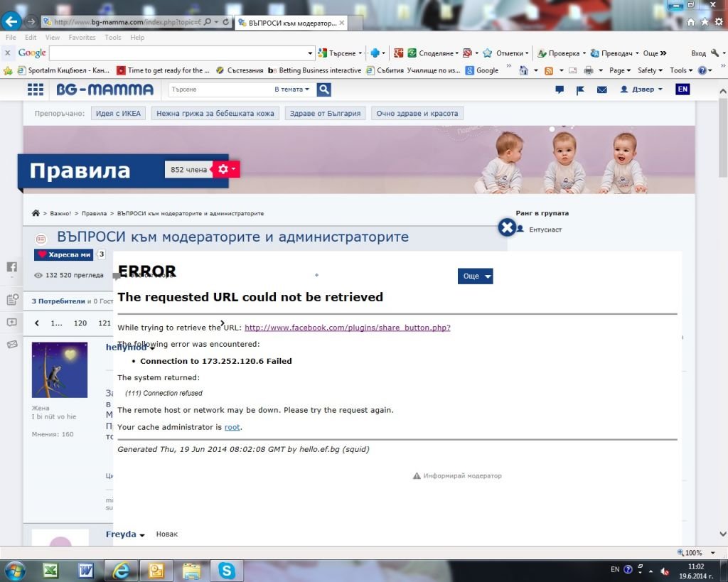Viewport: 728px width, 582px height.
Task: Open the Tools menu in the menu bar
Action: coord(113,37)
